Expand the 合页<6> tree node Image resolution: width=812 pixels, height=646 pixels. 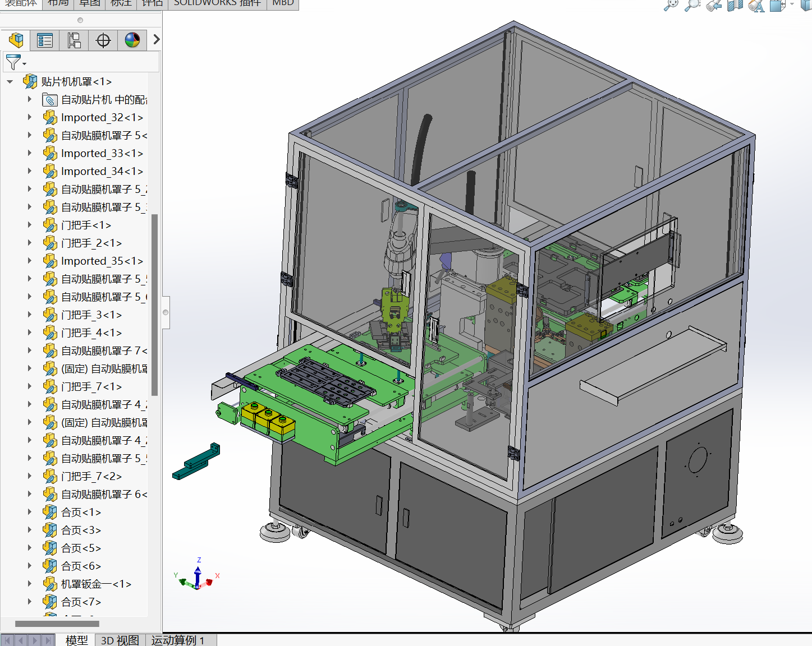pyautogui.click(x=30, y=566)
